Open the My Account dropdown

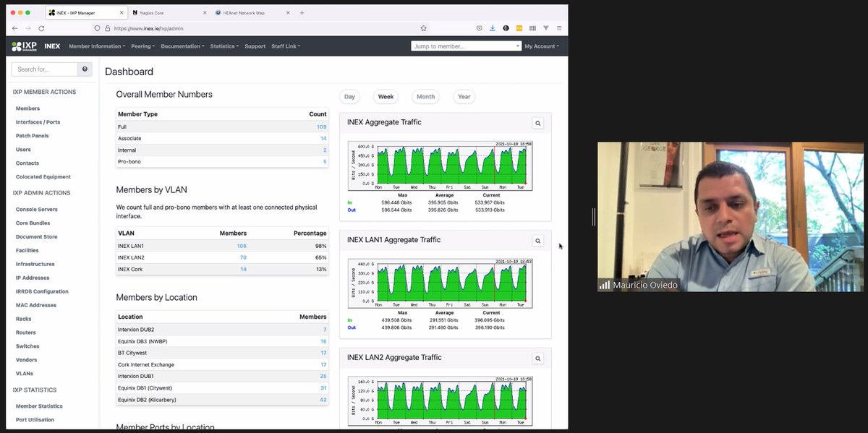tap(542, 46)
